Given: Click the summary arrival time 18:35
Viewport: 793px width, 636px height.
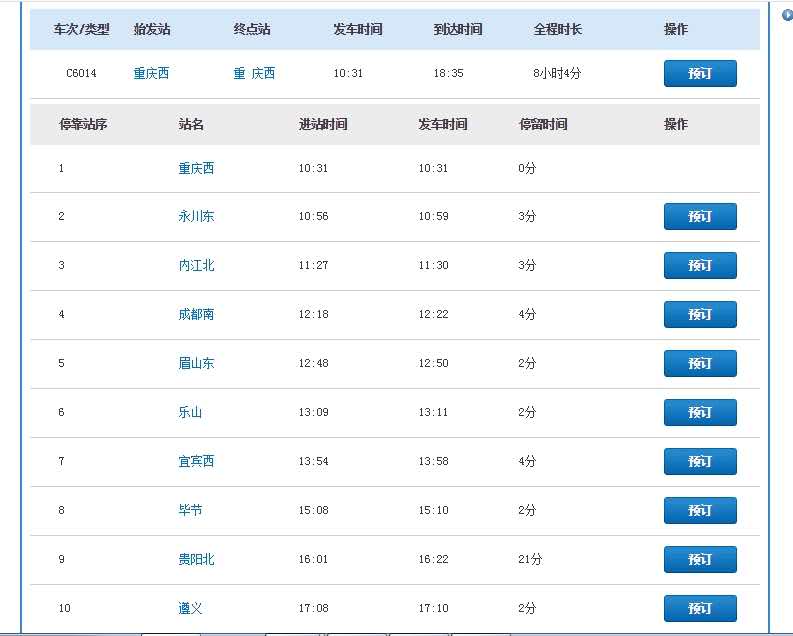Looking at the screenshot, I should pos(448,73).
